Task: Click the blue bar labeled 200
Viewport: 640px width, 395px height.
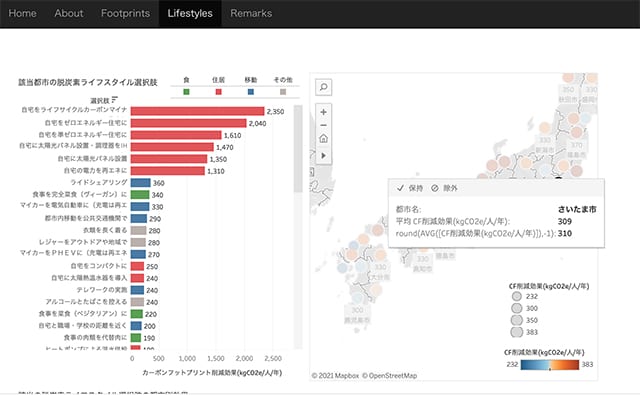Action: coord(136,326)
